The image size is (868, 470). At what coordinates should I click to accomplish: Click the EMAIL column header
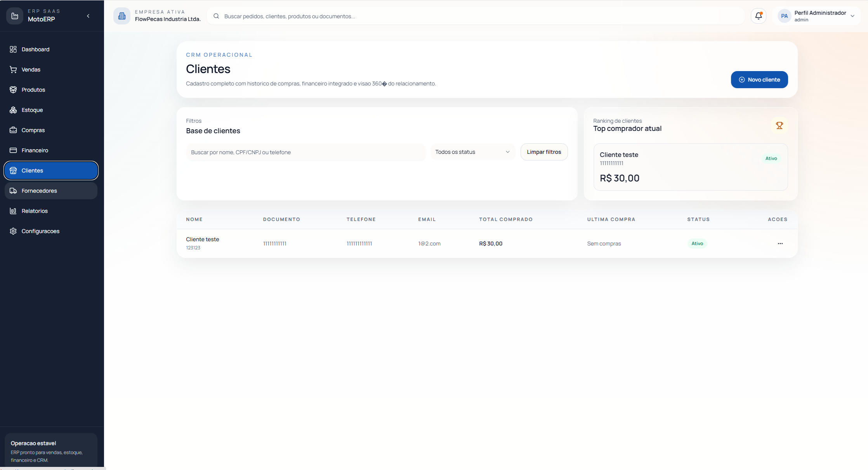click(x=427, y=219)
